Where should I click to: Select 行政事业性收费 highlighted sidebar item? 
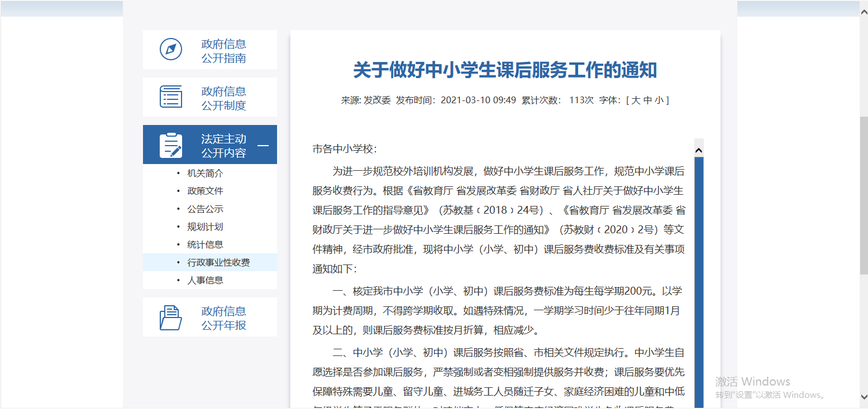tap(218, 262)
